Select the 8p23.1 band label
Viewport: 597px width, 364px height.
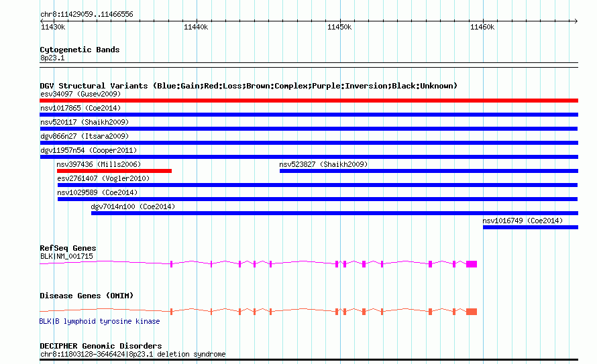[52, 58]
